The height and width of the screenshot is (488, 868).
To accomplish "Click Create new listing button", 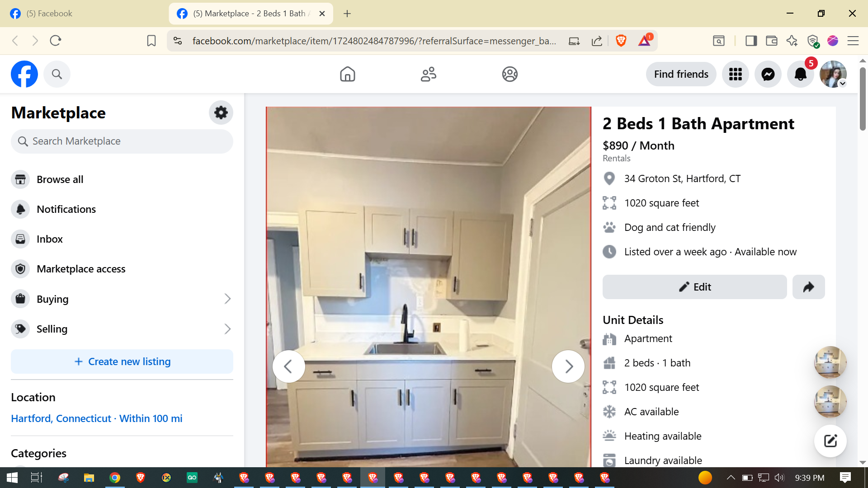I will tap(122, 361).
